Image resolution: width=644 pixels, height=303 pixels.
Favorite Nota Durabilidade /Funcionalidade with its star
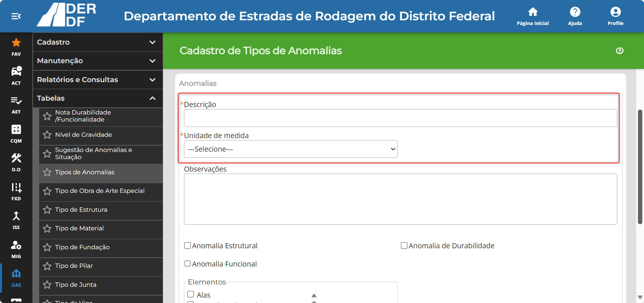[x=47, y=116]
